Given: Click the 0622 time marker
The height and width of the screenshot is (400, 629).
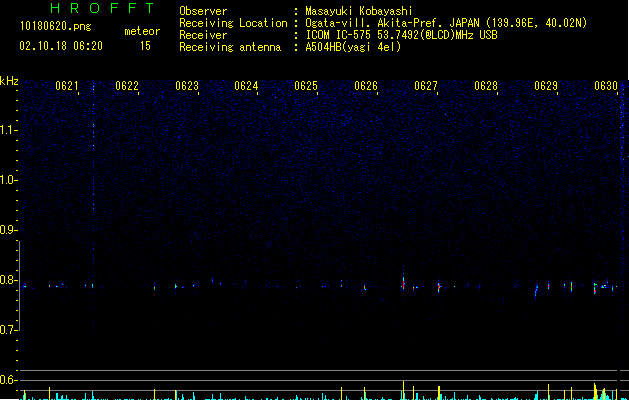Looking at the screenshot, I should point(127,86).
